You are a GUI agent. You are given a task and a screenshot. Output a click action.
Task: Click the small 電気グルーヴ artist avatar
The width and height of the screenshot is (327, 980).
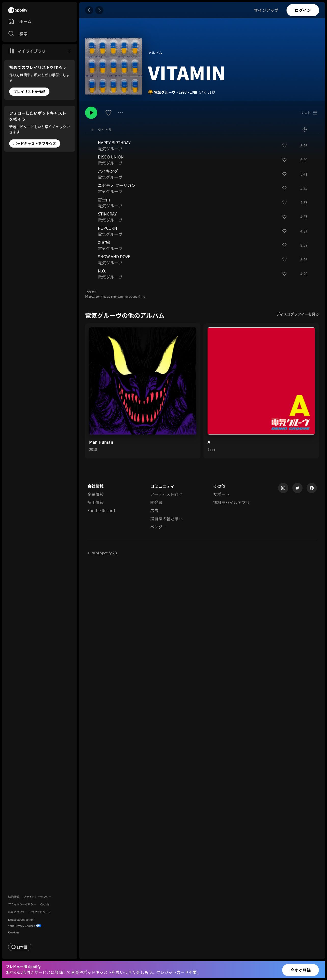tap(150, 92)
